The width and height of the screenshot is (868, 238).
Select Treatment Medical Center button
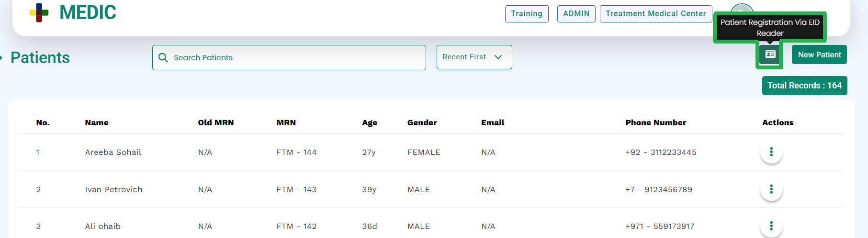click(656, 13)
